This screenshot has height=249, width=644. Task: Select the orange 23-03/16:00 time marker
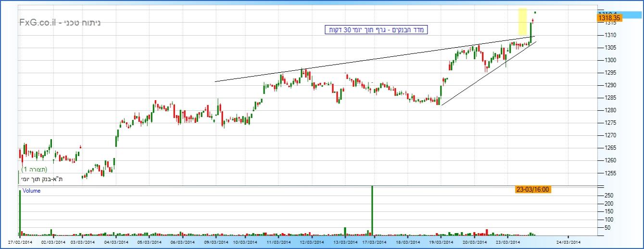(x=532, y=190)
